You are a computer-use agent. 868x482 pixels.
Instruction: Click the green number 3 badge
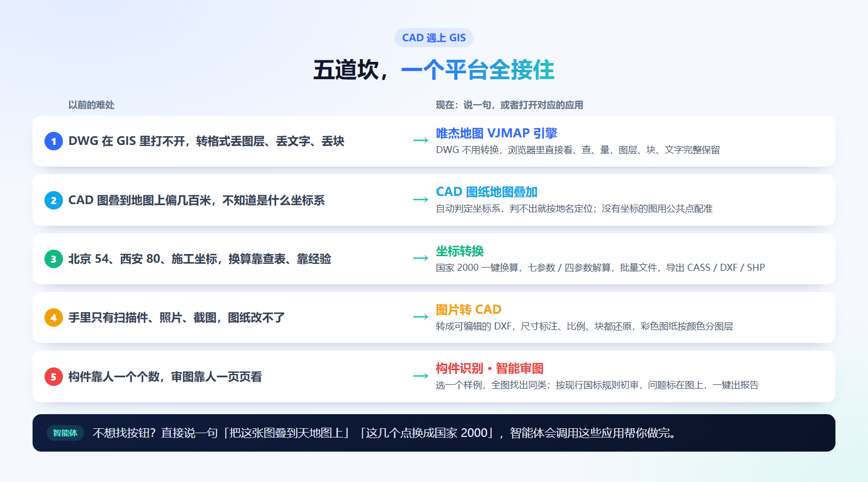(54, 259)
